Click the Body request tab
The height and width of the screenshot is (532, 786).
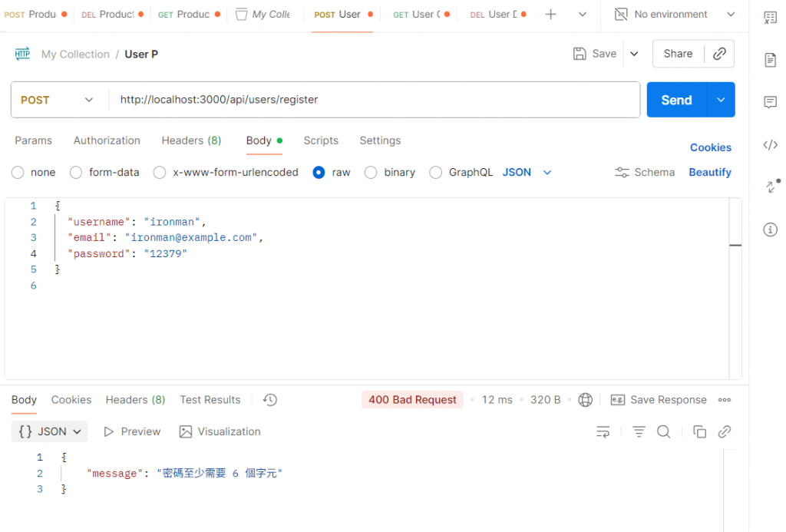point(264,140)
